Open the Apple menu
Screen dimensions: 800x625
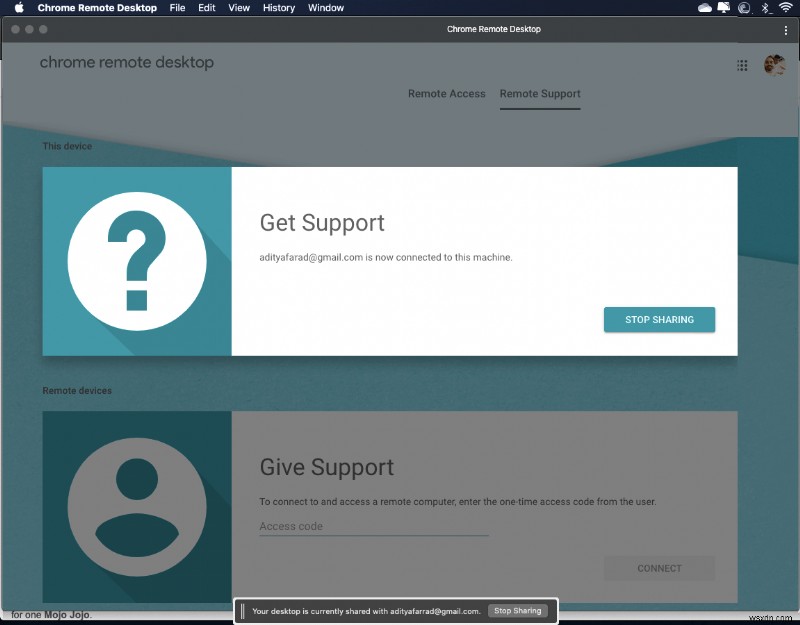click(x=19, y=8)
